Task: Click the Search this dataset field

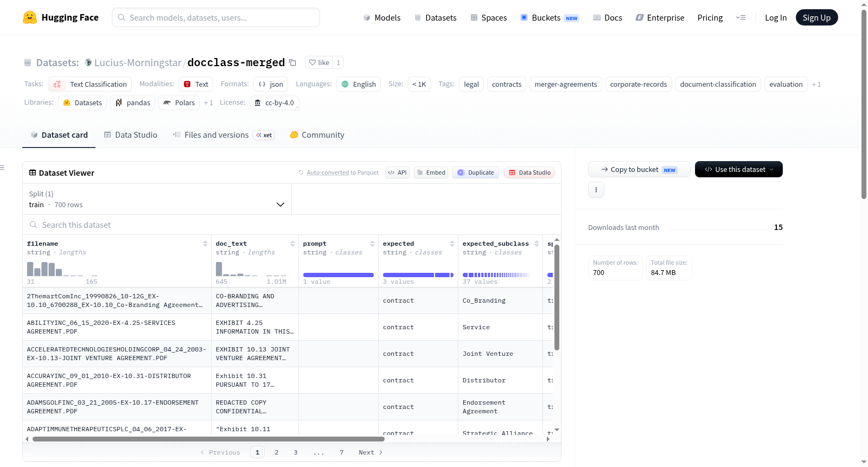Action: pos(292,225)
